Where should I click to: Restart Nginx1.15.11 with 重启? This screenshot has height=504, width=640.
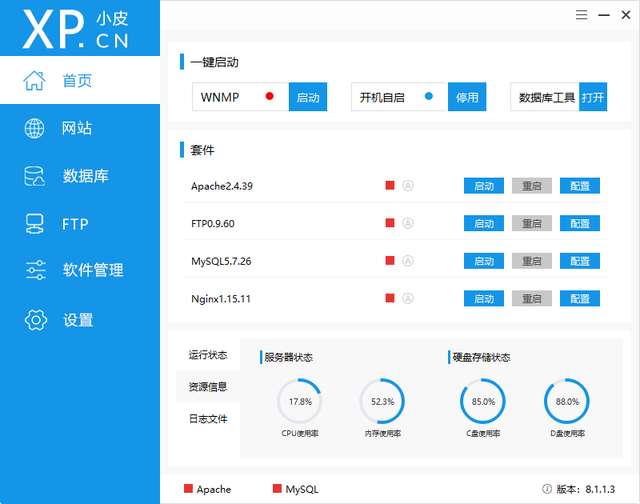tap(532, 298)
